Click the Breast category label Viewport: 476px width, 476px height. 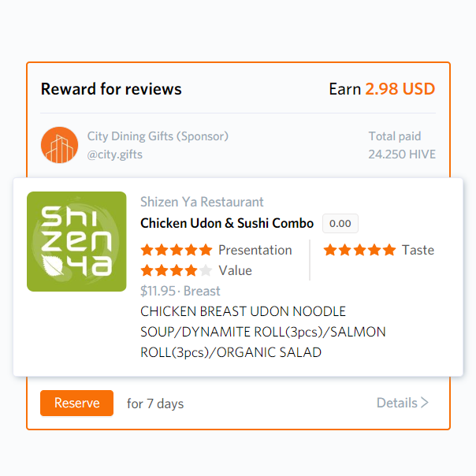coord(202,291)
